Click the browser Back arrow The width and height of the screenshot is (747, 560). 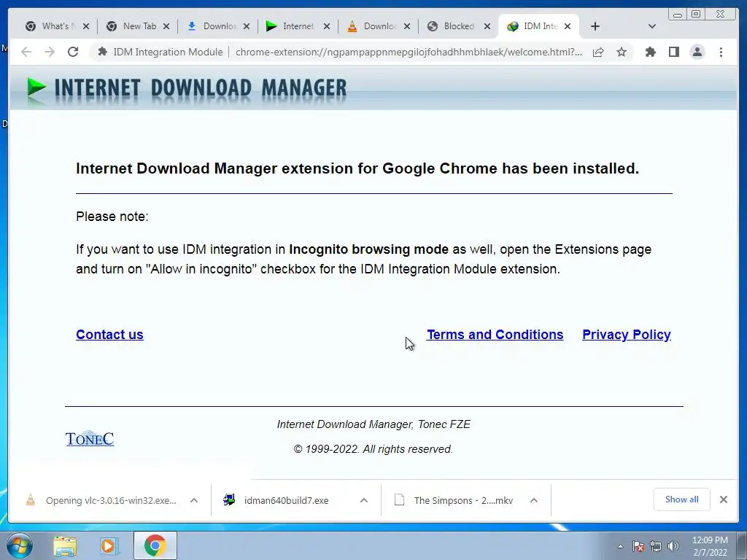point(26,52)
